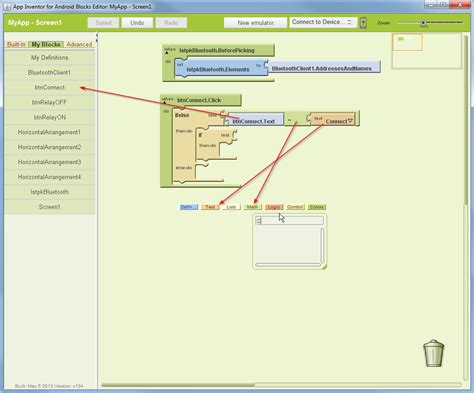Select the Text category in popup bar
Viewport: 474px width, 393px height.
point(210,207)
